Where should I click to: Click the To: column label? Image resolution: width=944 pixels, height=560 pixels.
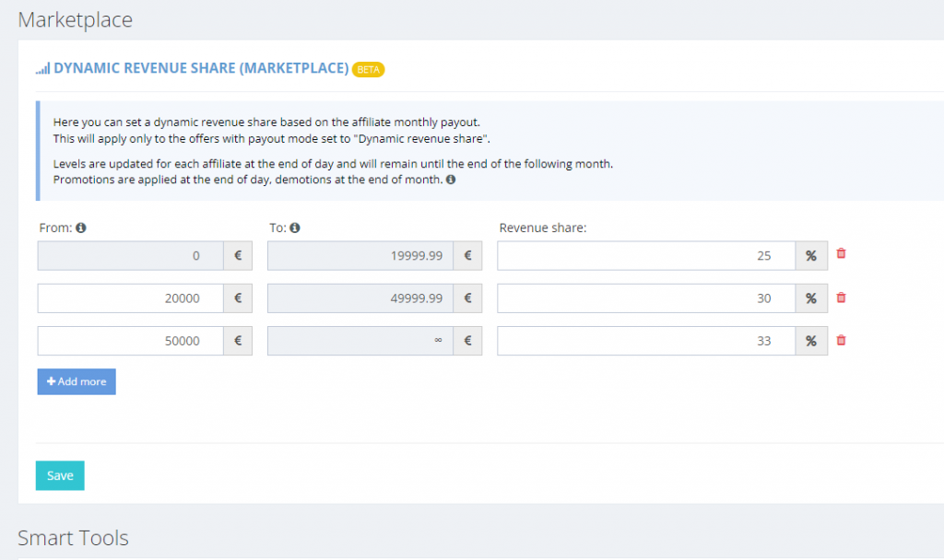(277, 228)
